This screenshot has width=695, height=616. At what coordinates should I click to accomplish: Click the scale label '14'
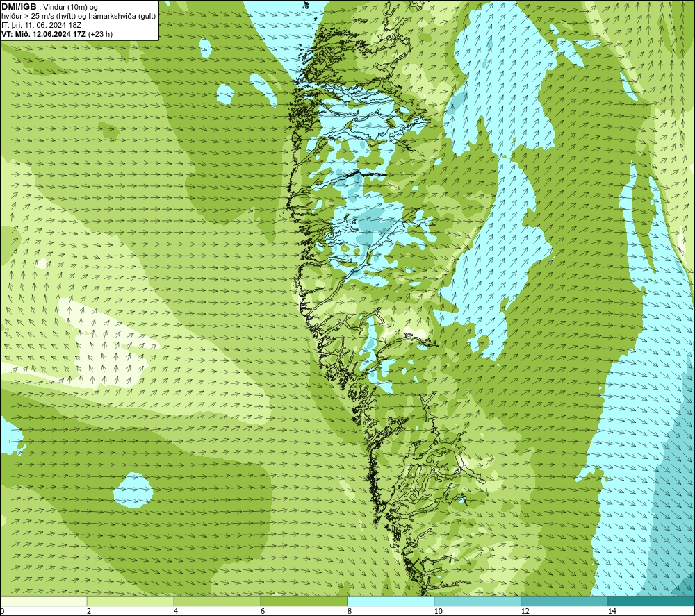[x=612, y=611]
